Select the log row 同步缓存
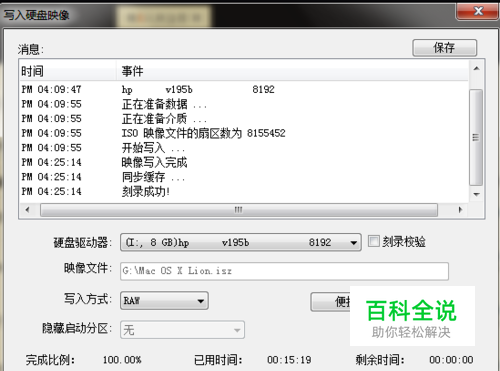Viewport: 500px width, 371px height. 244,177
